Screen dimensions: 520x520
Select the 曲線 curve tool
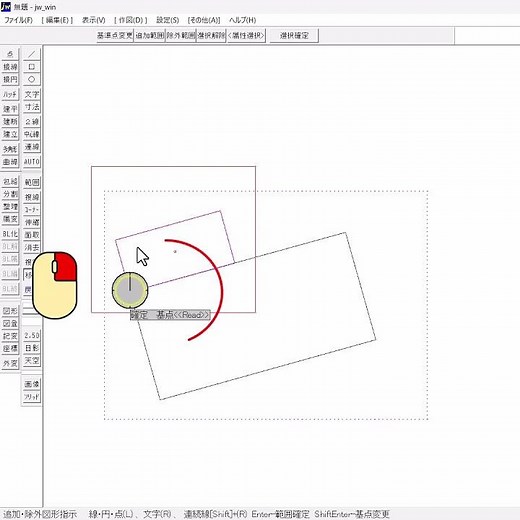(10, 162)
